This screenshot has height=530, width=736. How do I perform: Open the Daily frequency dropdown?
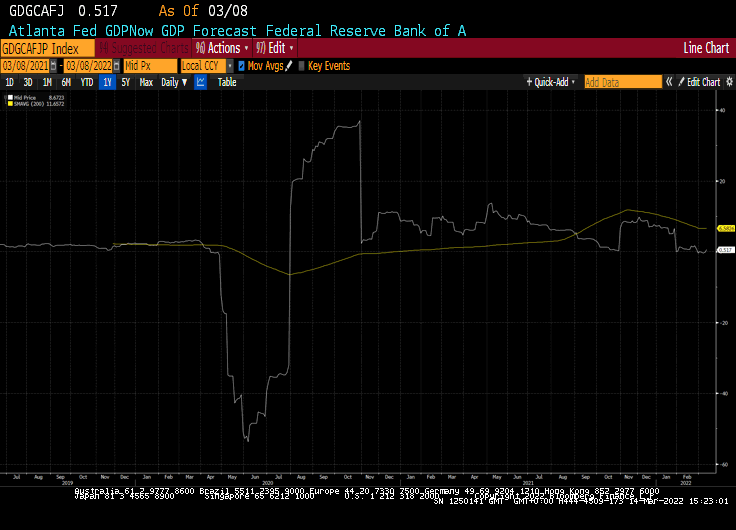pyautogui.click(x=174, y=82)
